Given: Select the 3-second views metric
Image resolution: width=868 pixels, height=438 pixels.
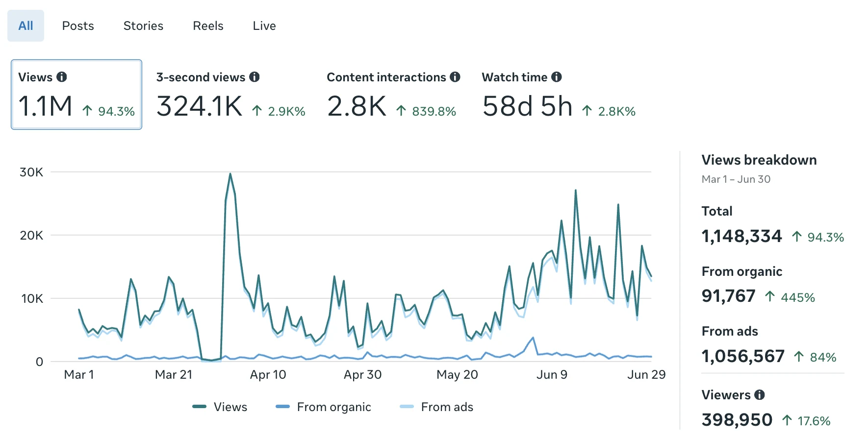Looking at the screenshot, I should click(x=230, y=95).
